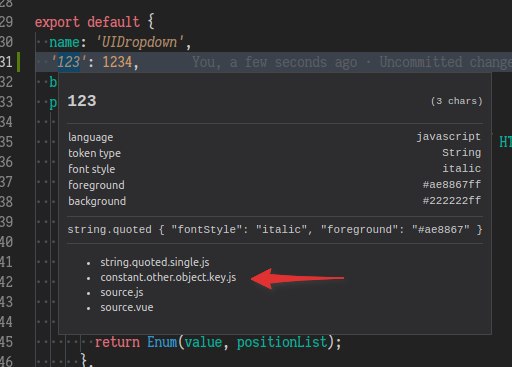Click the 'token type' row label
Viewport: 512px width, 367px height.
(x=94, y=153)
